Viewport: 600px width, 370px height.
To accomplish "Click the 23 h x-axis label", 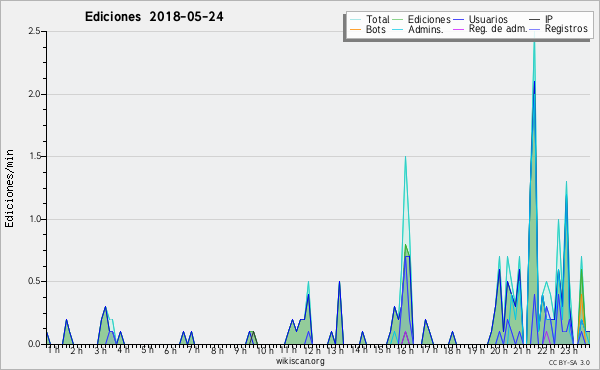I will click(x=569, y=350).
